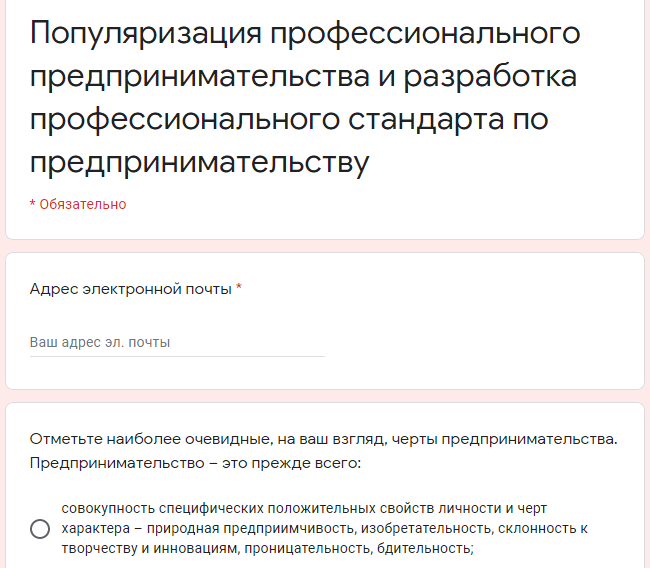This screenshot has width=650, height=568.
Task: Click the word 'Популяризация' in form title
Action: coord(146,34)
